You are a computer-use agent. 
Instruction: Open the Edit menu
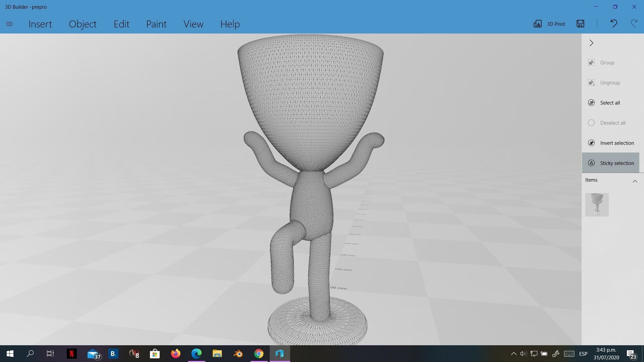121,24
